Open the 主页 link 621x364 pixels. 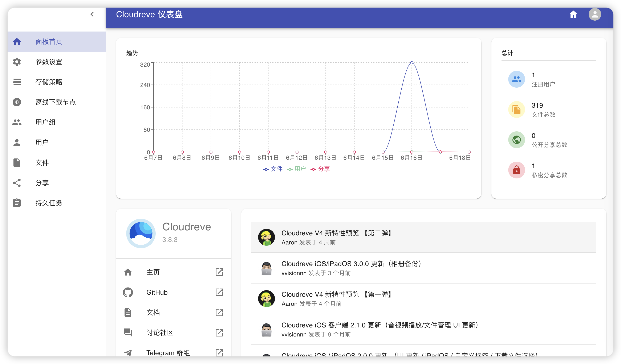pyautogui.click(x=174, y=272)
